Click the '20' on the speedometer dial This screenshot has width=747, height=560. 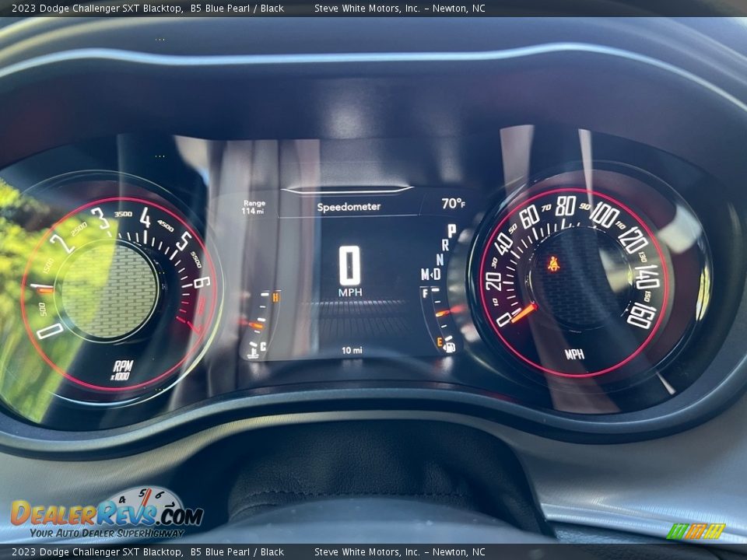point(493,281)
